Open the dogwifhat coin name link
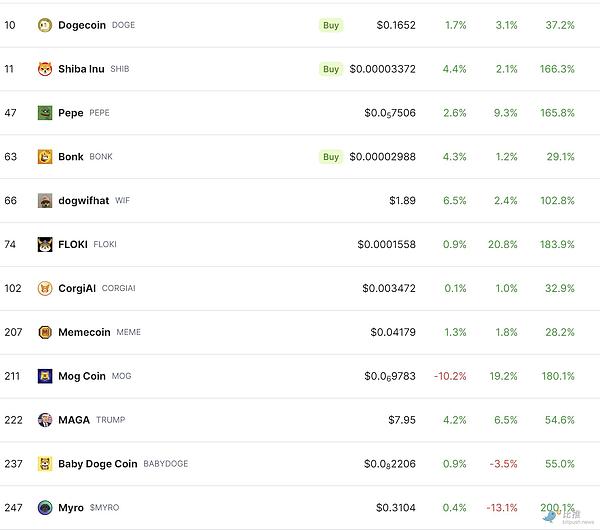Screen dimensions: 600x530 click(x=83, y=201)
